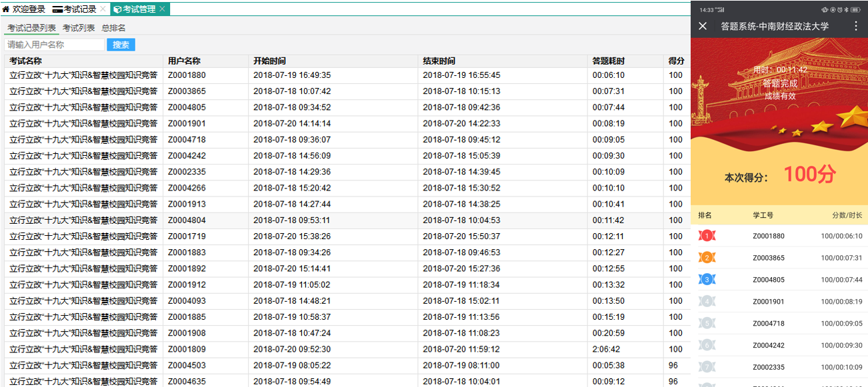Click the red rank 1 medal badge
The image size is (868, 387).
click(x=707, y=236)
